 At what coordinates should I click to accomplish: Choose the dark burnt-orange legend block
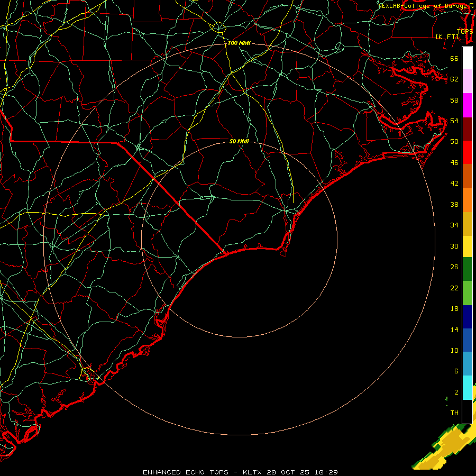[467, 176]
